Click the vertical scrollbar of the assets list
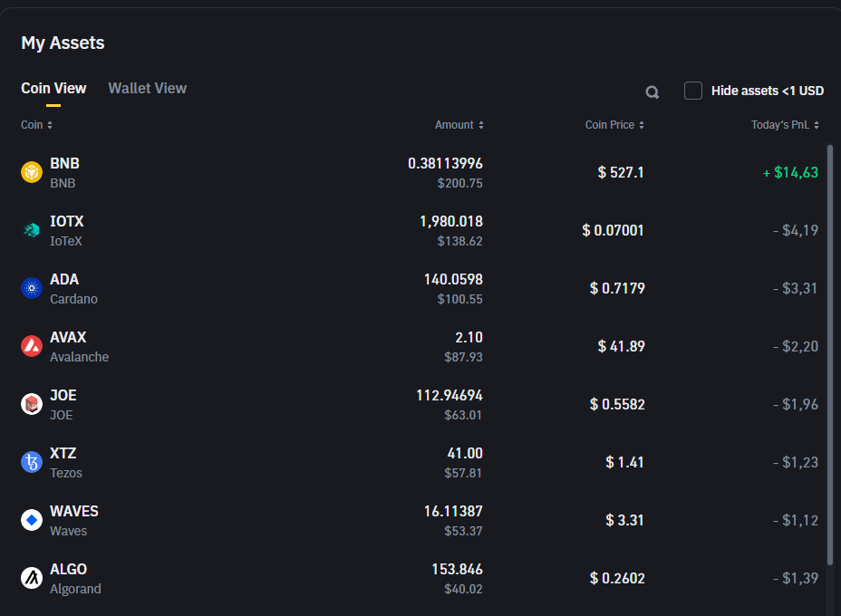Screen dimensions: 841x616 [830, 354]
